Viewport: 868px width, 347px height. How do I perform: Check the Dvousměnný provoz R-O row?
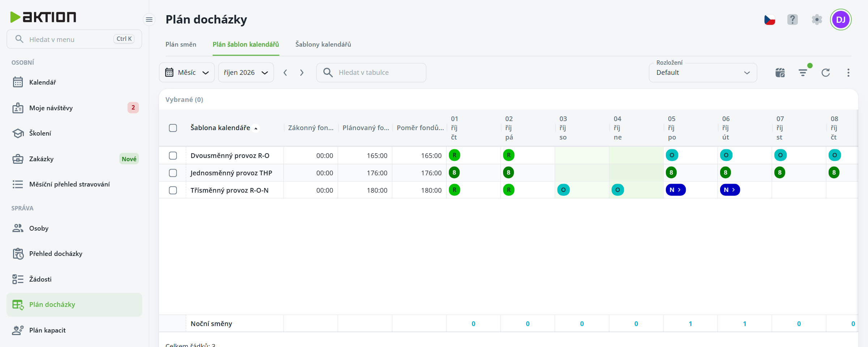coord(173,155)
